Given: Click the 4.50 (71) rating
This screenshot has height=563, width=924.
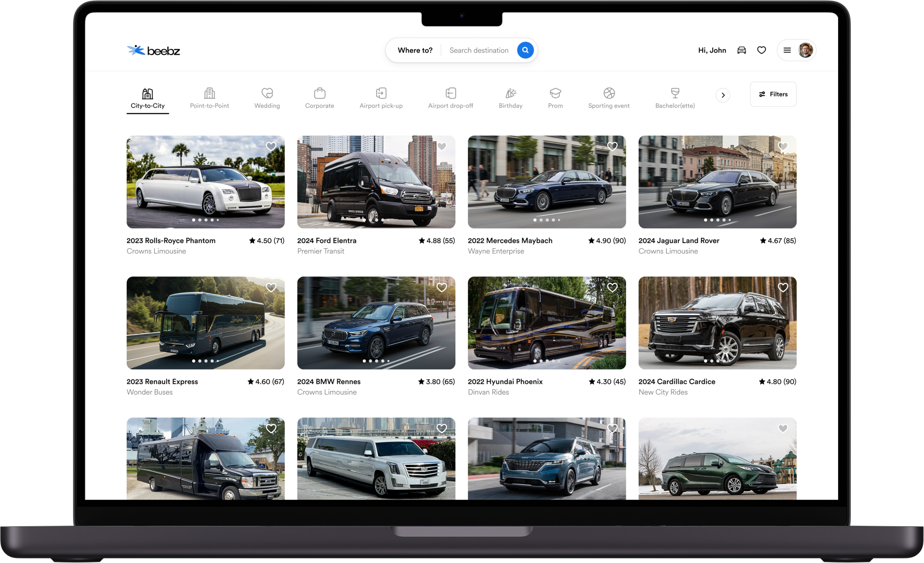Looking at the screenshot, I should point(267,241).
